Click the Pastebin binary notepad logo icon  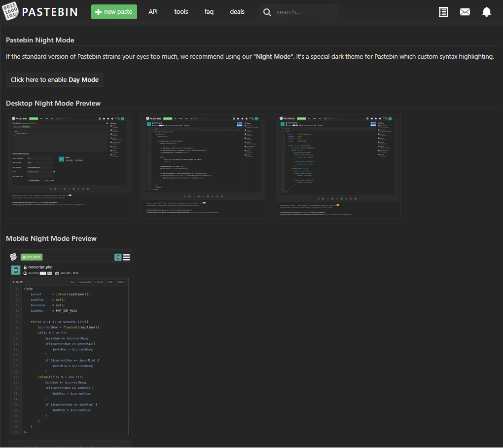(10, 12)
